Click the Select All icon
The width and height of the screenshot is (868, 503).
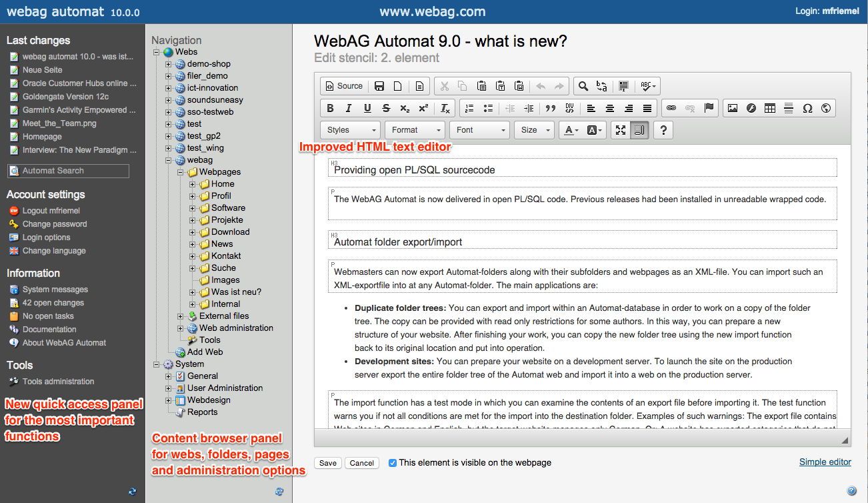coord(624,86)
